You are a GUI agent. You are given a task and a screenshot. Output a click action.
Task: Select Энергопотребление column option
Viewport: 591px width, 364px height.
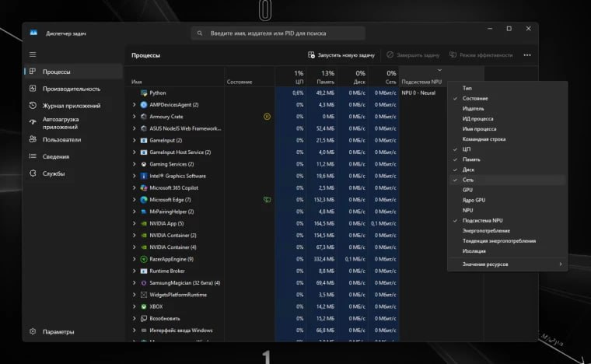507,230
